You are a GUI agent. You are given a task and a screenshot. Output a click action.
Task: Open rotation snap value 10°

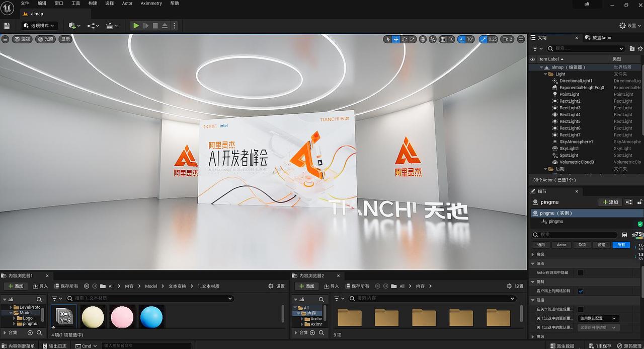point(470,39)
